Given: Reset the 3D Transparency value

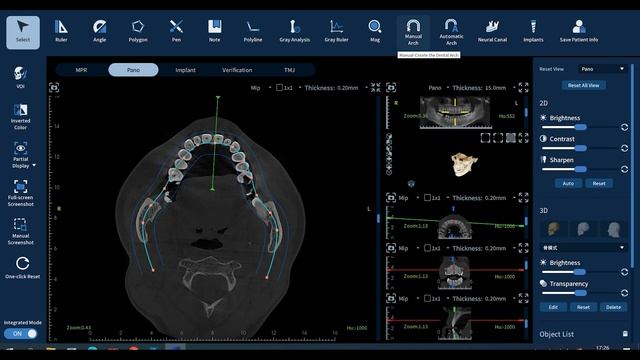Looking at the screenshot, I should tap(624, 293).
